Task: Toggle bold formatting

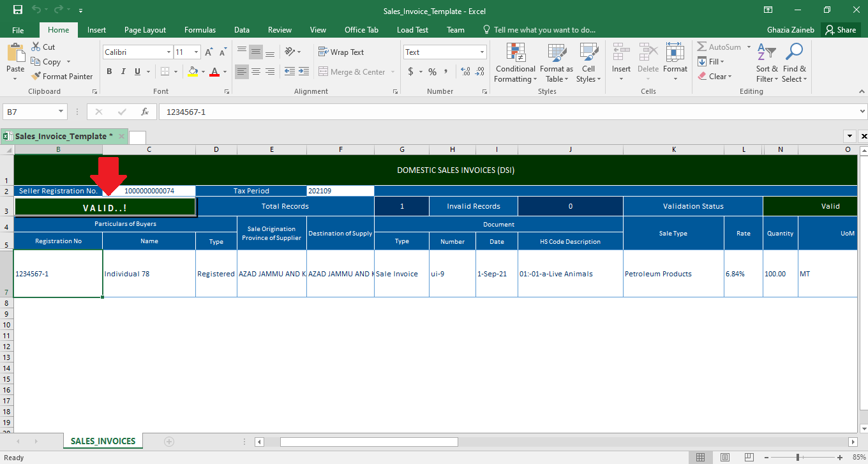Action: coord(109,71)
